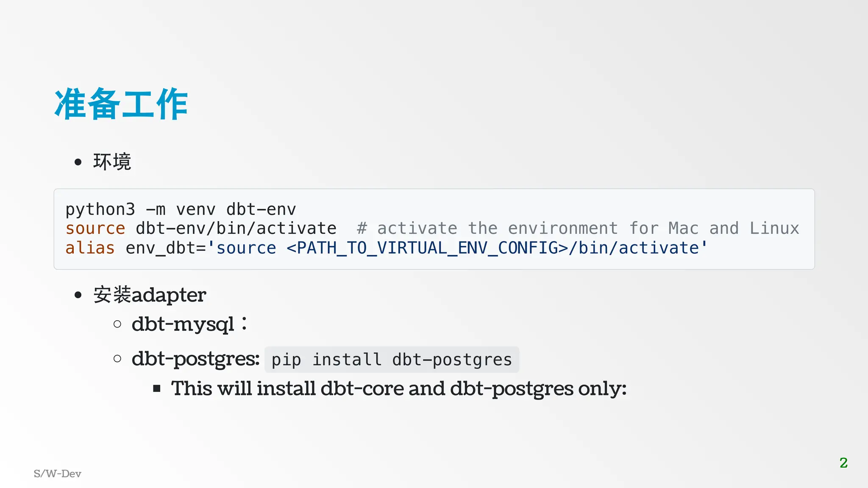Select the 环境 bullet text
Image resolution: width=868 pixels, height=488 pixels.
point(112,162)
